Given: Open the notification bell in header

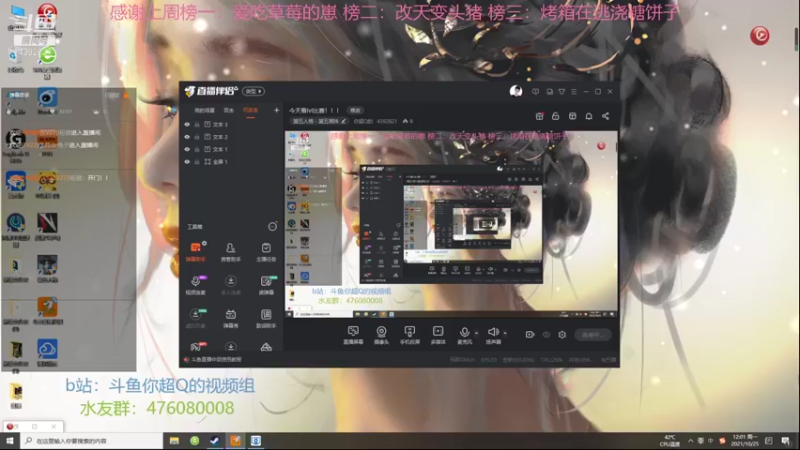Looking at the screenshot, I should [589, 116].
